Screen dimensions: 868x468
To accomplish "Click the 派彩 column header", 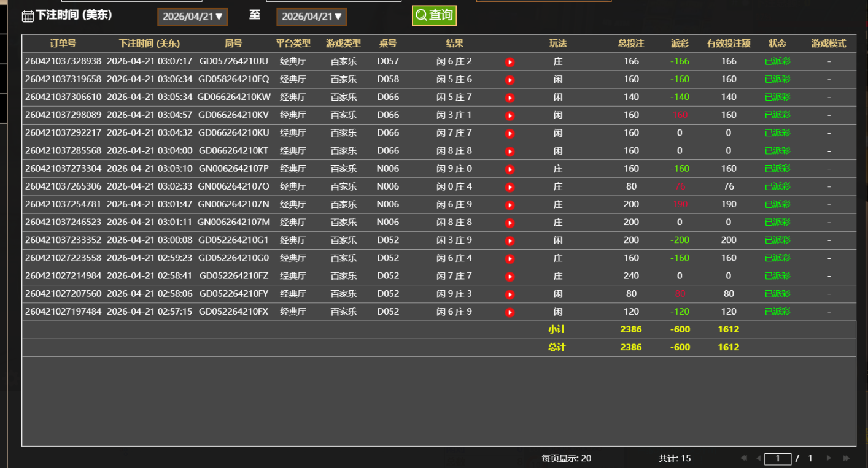I will [x=680, y=44].
